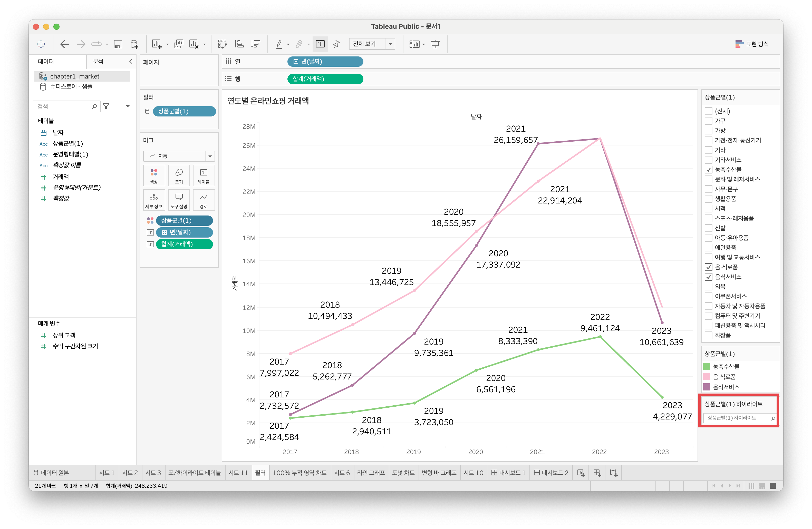Collapse the data pane with chevron

click(130, 61)
